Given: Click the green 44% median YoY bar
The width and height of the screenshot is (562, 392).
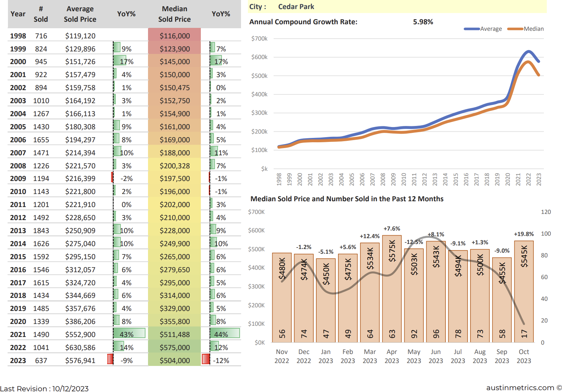Looking at the screenshot, I should 224,333.
